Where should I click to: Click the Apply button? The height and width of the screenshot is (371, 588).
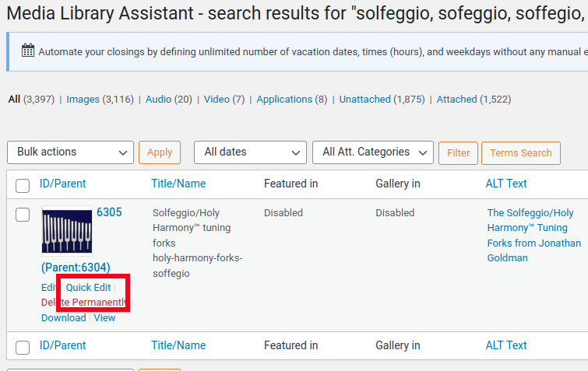click(160, 152)
